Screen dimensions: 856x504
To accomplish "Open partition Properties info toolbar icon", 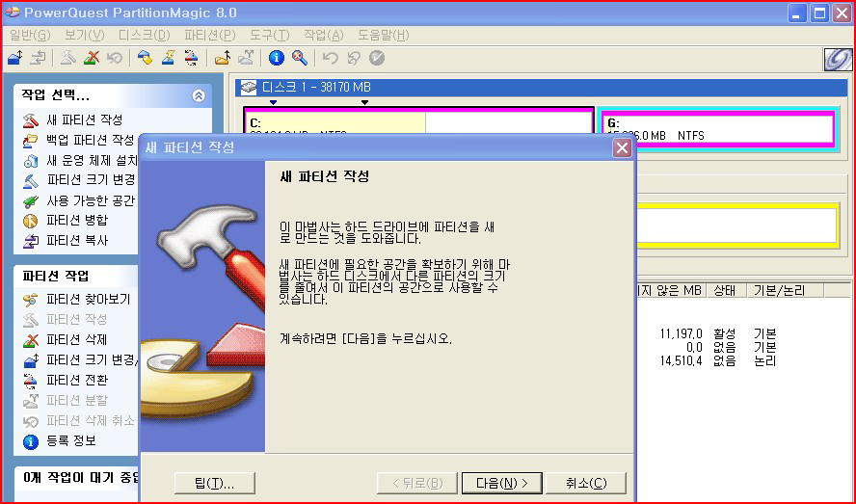I will click(x=277, y=57).
